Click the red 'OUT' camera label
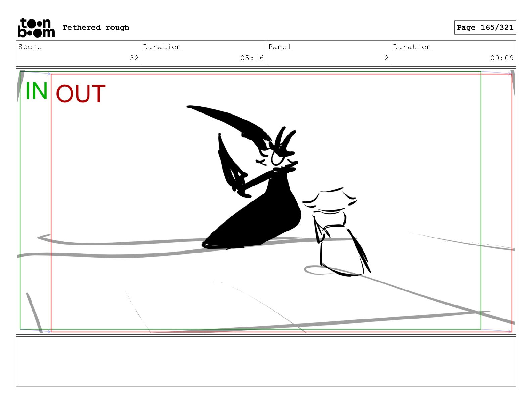The width and height of the screenshot is (532, 411). 81,94
